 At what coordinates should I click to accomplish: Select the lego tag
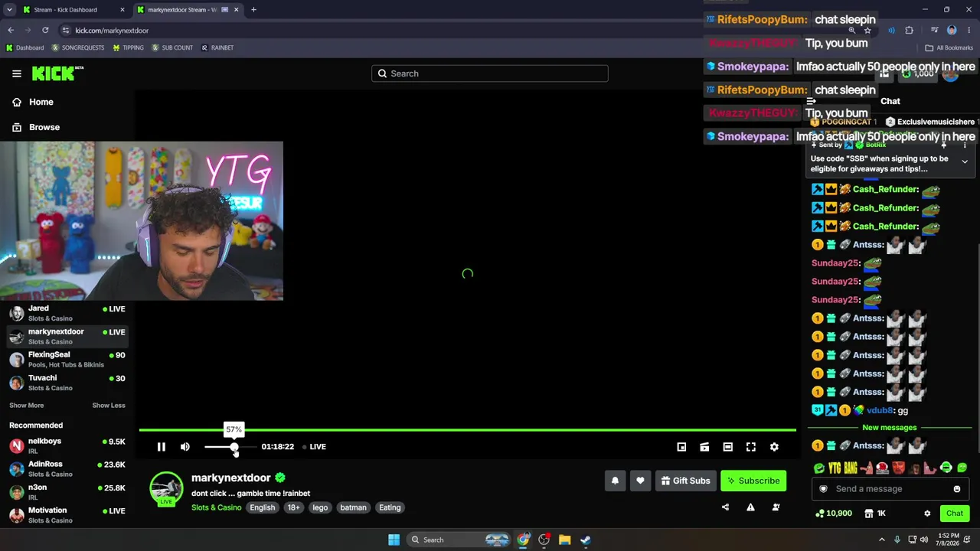(320, 507)
